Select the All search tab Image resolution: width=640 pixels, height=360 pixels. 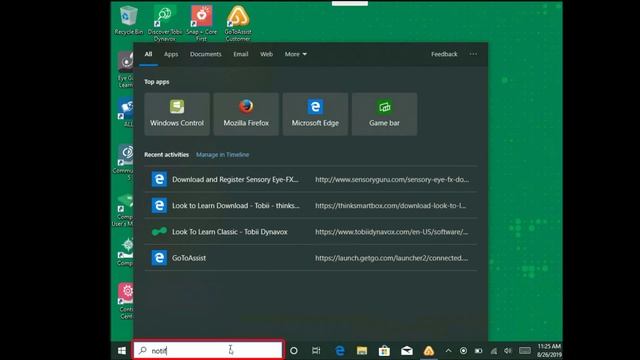point(148,54)
